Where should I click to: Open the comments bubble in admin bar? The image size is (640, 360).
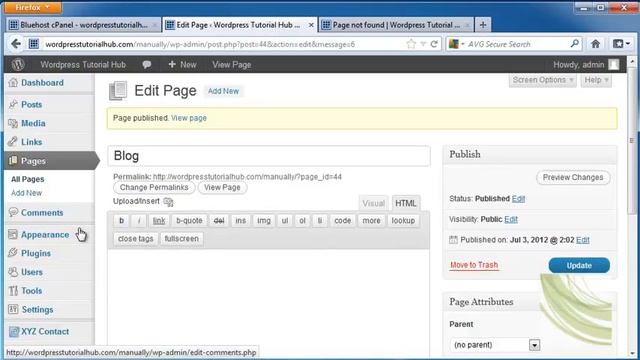click(147, 64)
